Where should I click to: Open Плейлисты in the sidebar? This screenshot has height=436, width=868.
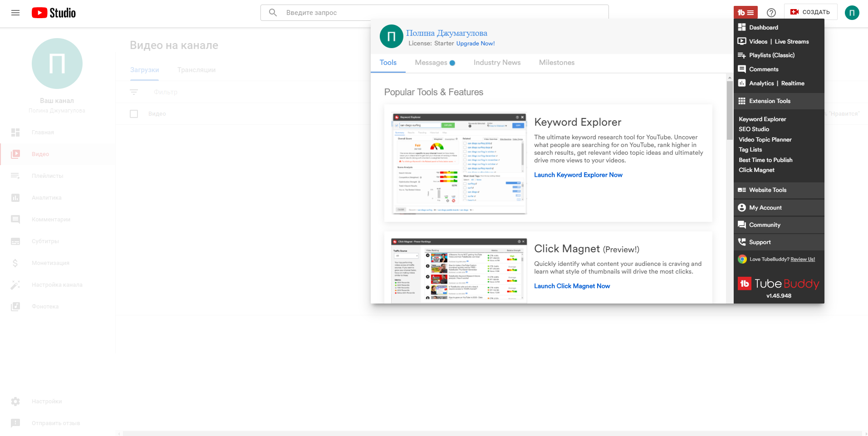[x=47, y=176]
